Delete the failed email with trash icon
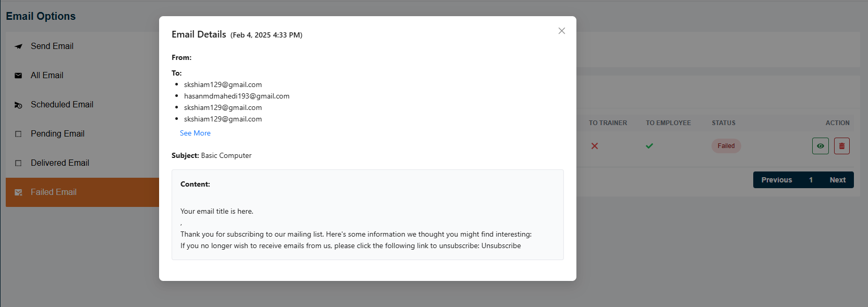Screen dimensions: 868x307 [x=841, y=146]
